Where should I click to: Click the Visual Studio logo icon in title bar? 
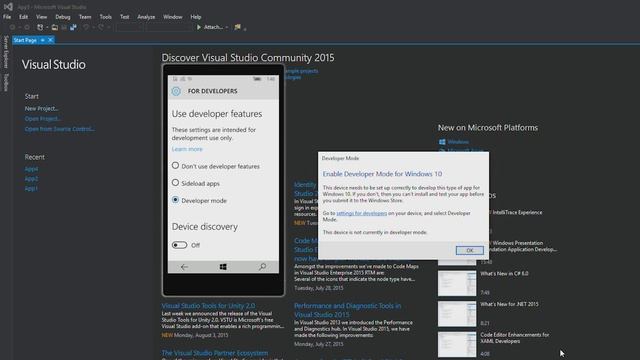8,7
